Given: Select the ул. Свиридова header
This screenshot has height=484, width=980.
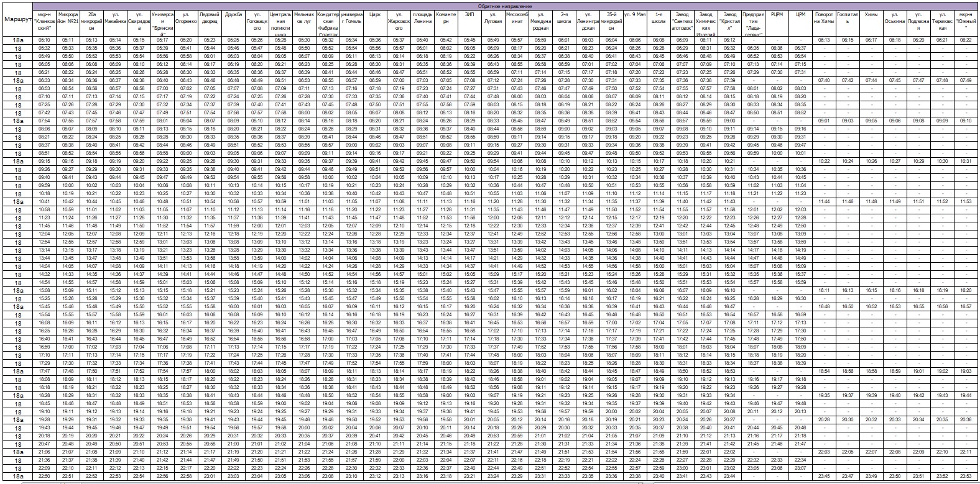Looking at the screenshot, I should point(139,23).
